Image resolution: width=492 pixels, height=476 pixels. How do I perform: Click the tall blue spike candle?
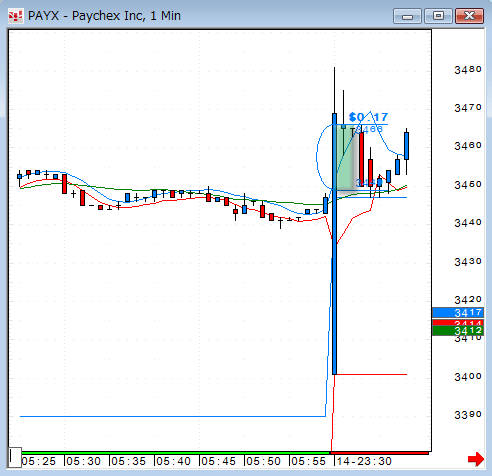click(x=334, y=244)
